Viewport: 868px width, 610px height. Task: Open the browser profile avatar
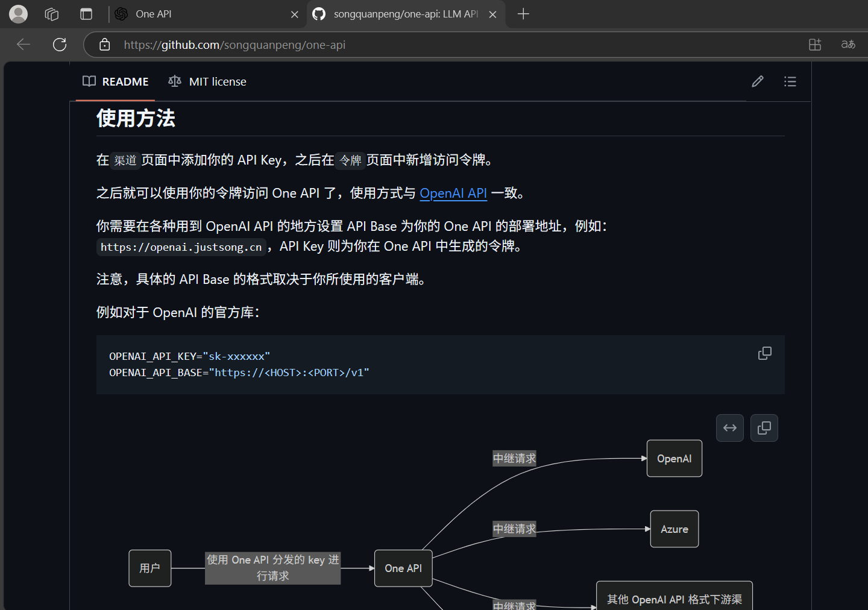coord(19,14)
